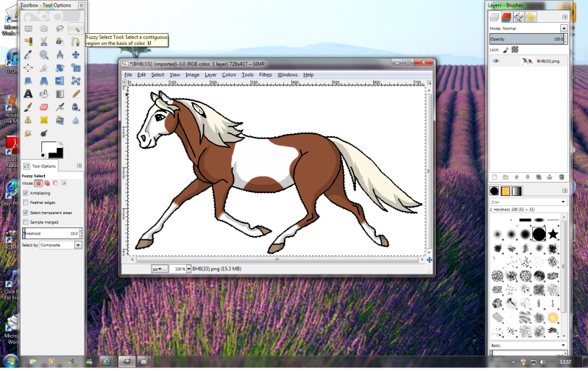Select the Dodge/Burn tool

point(44,133)
